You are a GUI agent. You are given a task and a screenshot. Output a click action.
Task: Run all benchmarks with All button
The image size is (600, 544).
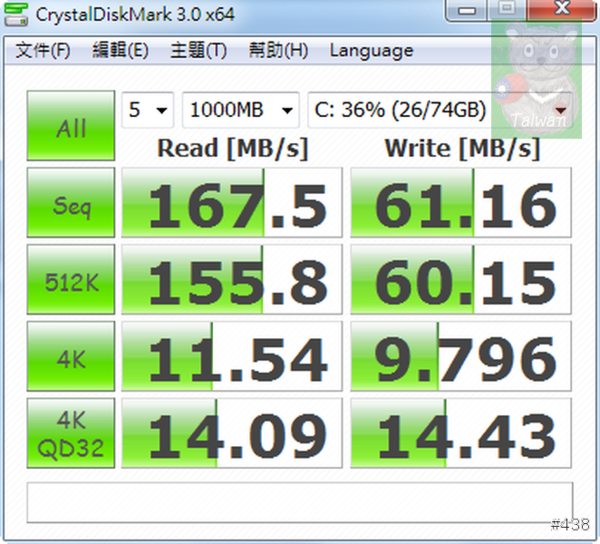click(71, 125)
